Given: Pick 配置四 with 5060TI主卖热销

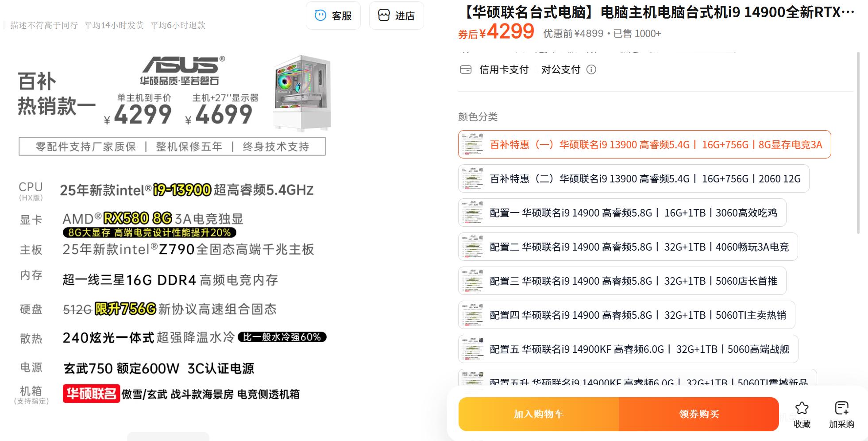Looking at the screenshot, I should tap(626, 315).
